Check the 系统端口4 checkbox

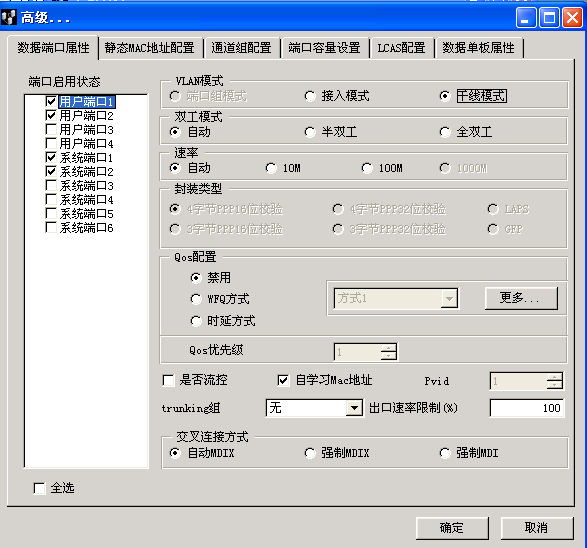click(51, 200)
